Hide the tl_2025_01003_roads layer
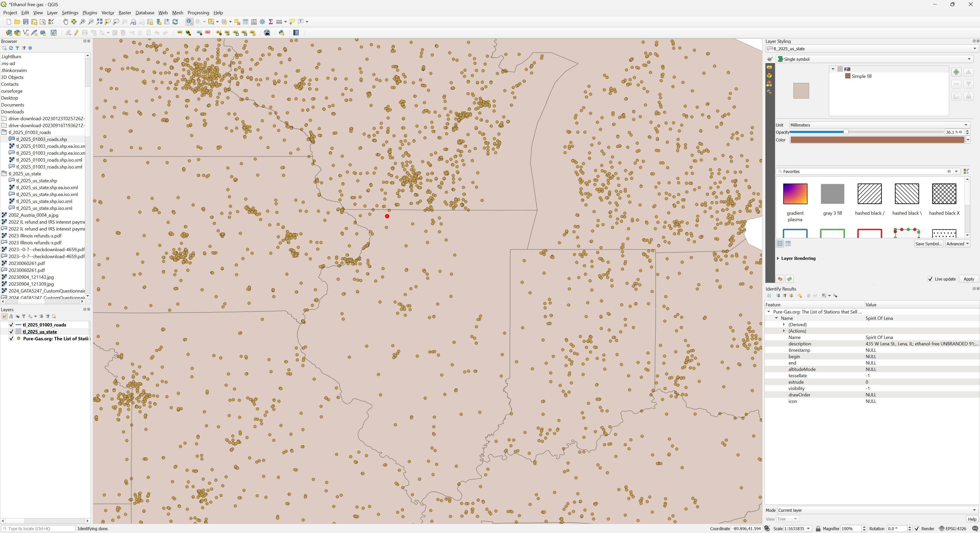Screen dimensions: 980x533 tap(11, 325)
